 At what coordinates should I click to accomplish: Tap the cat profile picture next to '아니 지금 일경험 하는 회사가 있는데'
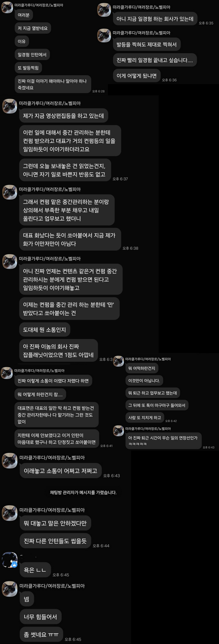coord(104,10)
